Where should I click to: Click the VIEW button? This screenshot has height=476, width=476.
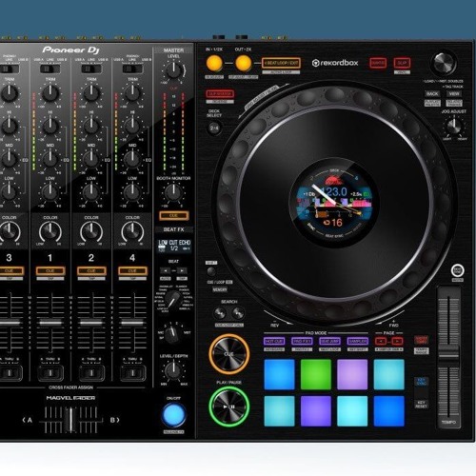(454, 94)
